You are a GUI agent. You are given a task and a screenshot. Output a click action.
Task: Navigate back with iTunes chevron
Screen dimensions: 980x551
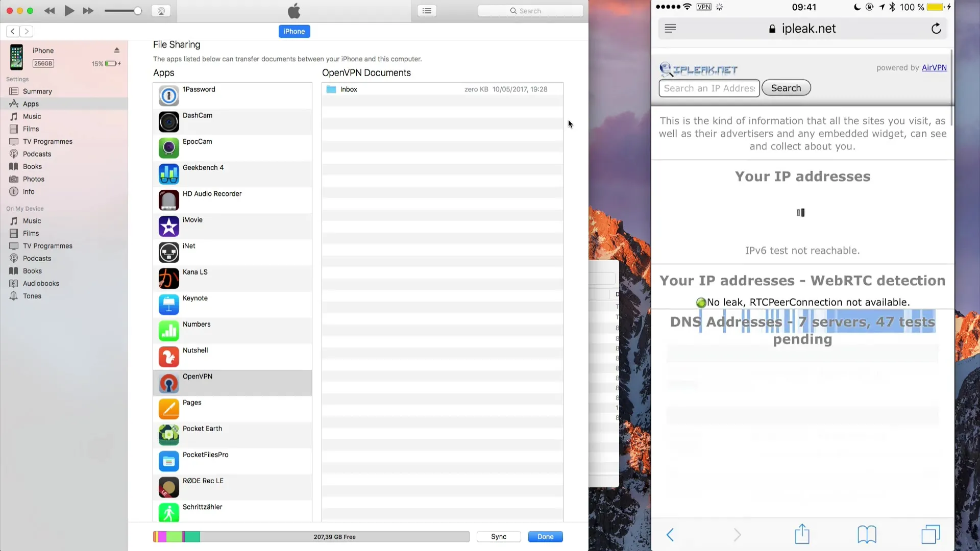pos(13,31)
